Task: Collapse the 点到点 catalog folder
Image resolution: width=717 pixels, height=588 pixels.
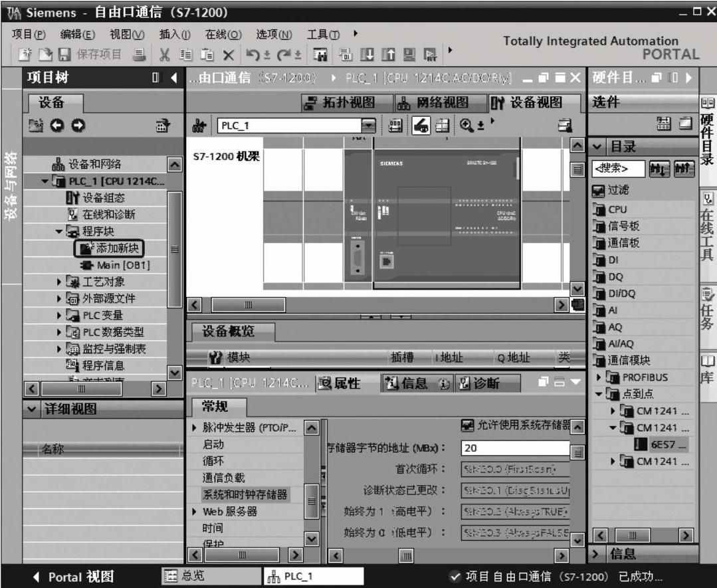Action: tap(598, 394)
